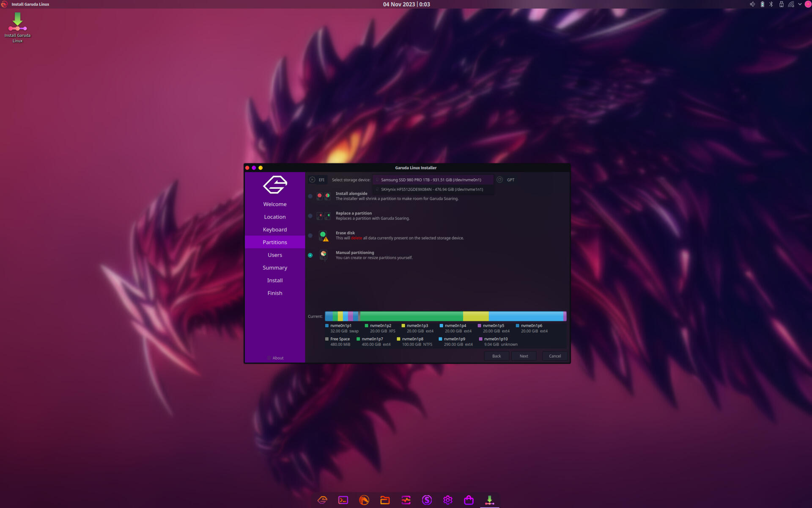Image resolution: width=812 pixels, height=508 pixels.
Task: Open the file manager dock icon
Action: [385, 500]
